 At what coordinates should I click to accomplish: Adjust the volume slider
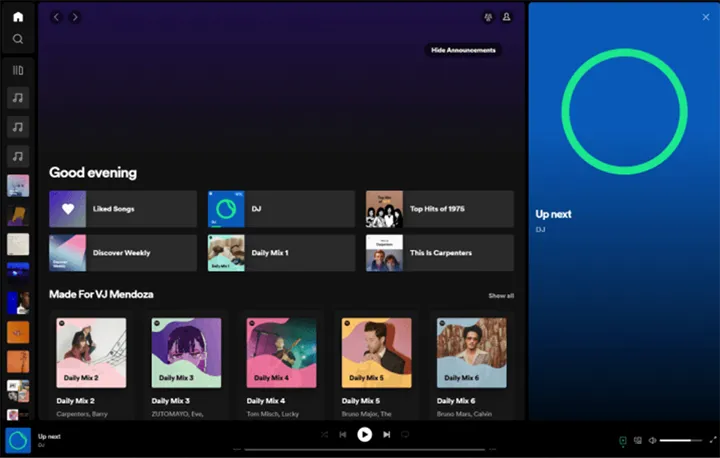[x=681, y=441]
